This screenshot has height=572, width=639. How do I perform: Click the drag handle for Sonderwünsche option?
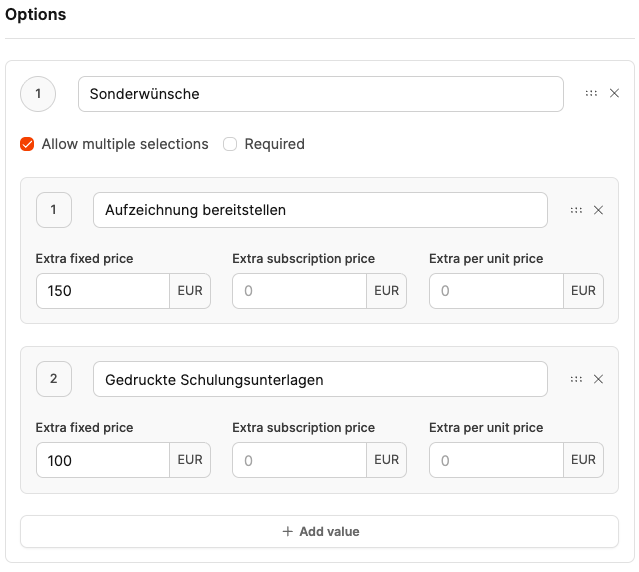click(x=591, y=93)
